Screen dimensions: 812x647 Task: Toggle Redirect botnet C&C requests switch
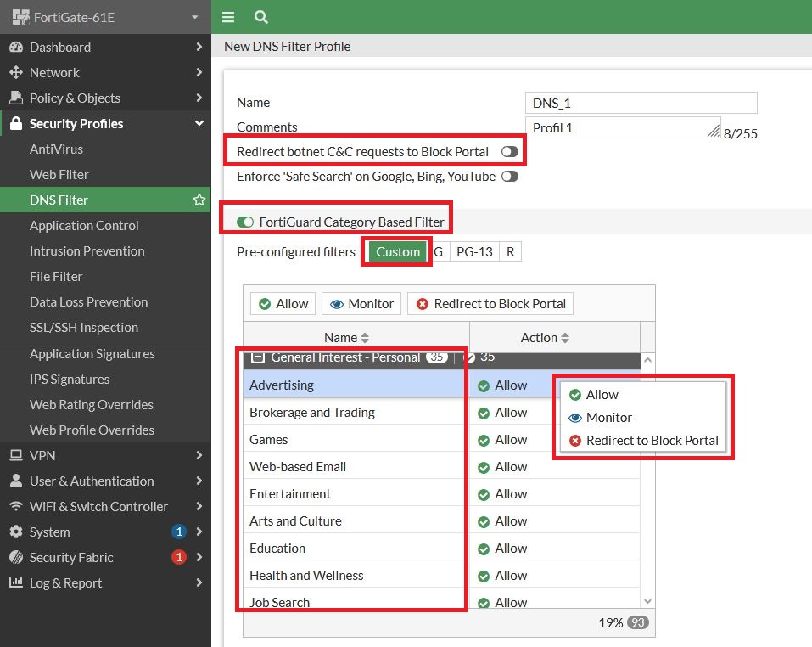pos(510,152)
